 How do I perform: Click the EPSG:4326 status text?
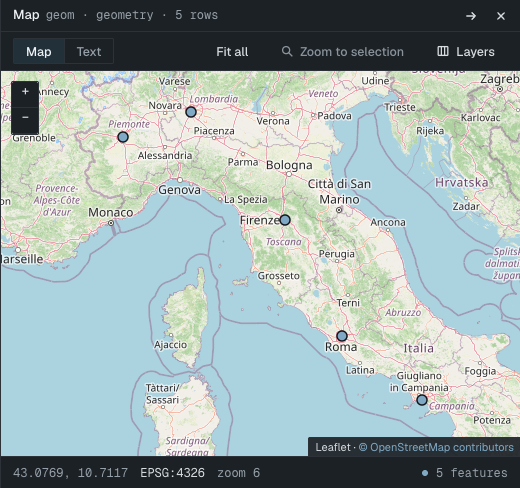click(172, 473)
